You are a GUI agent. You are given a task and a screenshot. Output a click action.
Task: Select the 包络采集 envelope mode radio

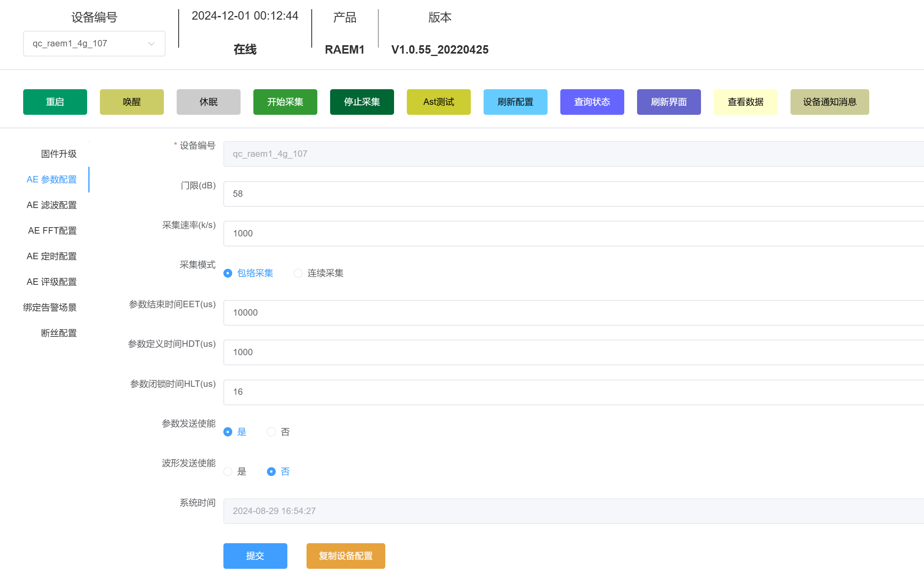(x=228, y=273)
